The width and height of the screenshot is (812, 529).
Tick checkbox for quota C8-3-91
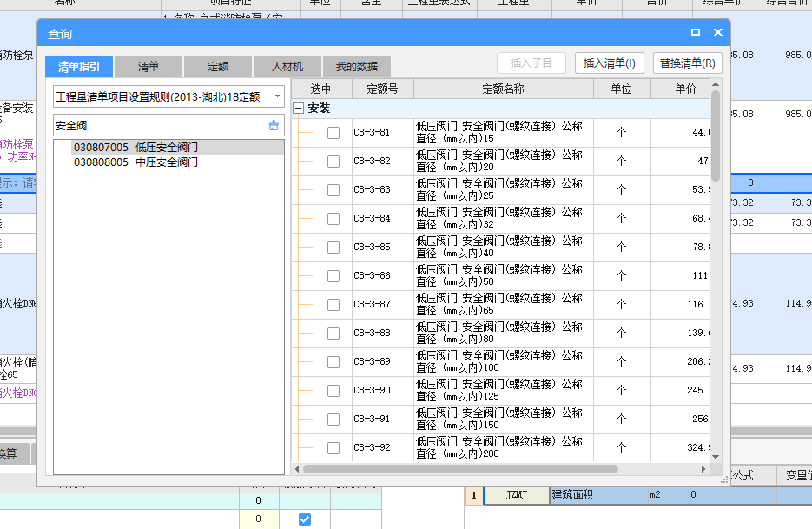click(x=333, y=420)
